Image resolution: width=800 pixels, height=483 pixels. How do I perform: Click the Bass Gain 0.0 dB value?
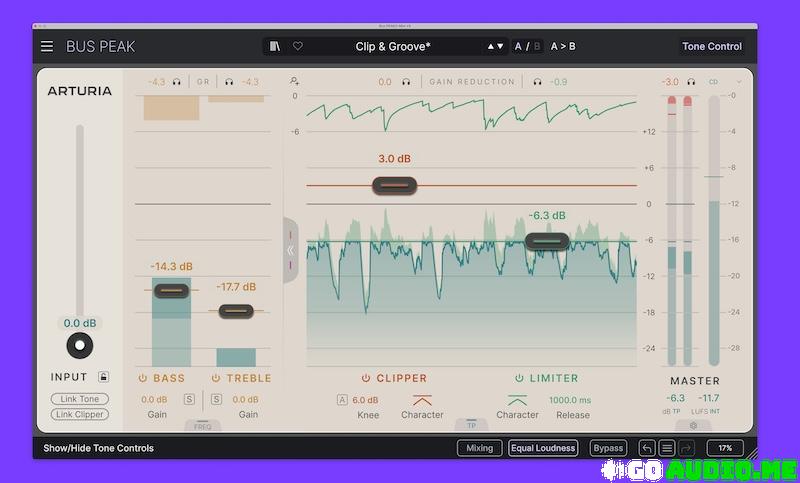click(x=154, y=400)
